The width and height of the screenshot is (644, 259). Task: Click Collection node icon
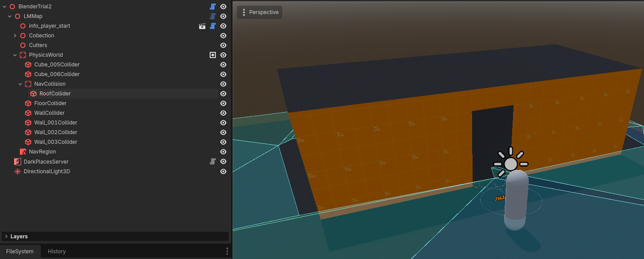[x=23, y=36]
